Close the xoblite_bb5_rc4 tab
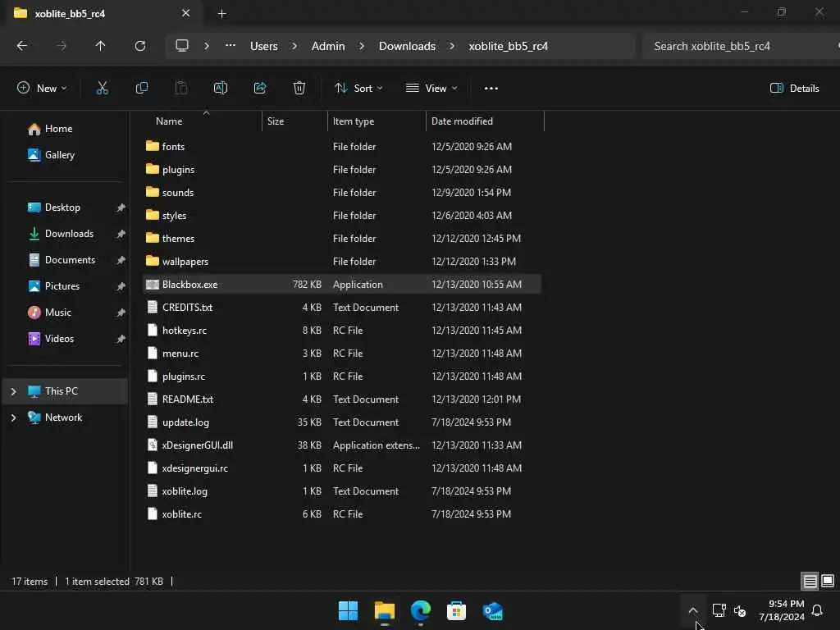Image resolution: width=840 pixels, height=630 pixels. (x=186, y=13)
